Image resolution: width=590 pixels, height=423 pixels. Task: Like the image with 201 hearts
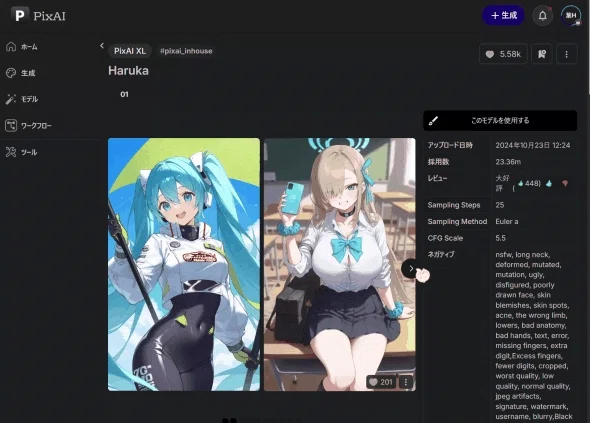tap(381, 382)
